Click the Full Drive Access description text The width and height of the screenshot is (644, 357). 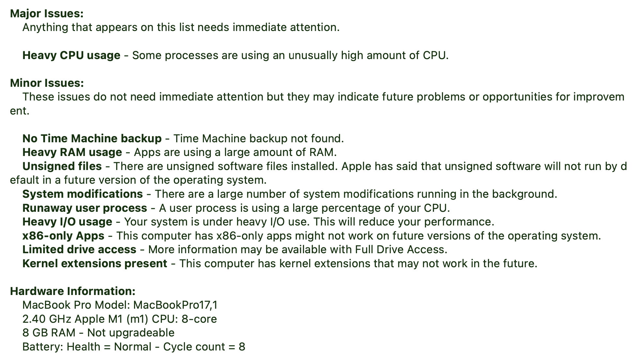click(x=298, y=250)
